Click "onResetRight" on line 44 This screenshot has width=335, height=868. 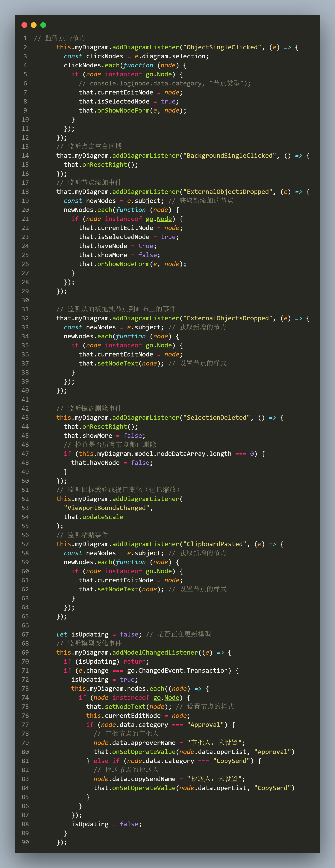[105, 427]
